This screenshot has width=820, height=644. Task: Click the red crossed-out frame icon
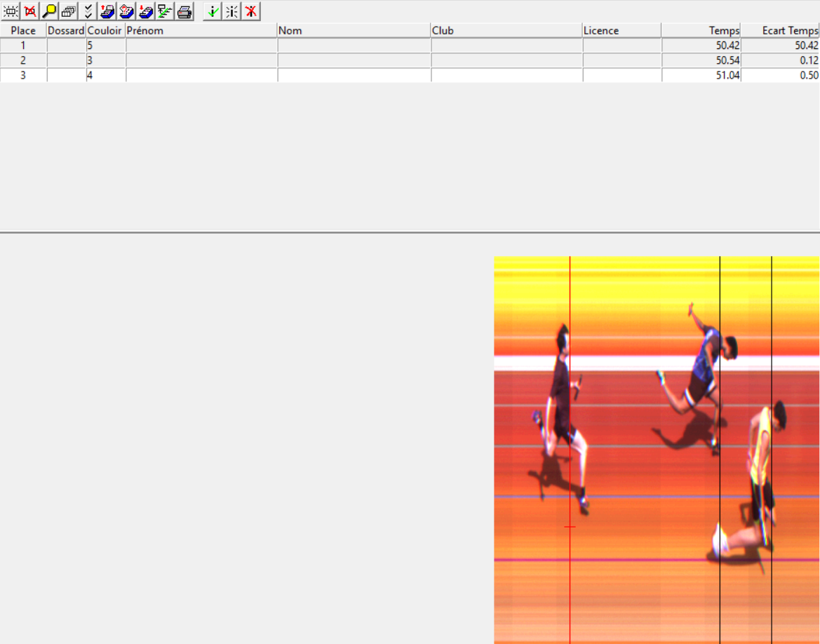(29, 11)
